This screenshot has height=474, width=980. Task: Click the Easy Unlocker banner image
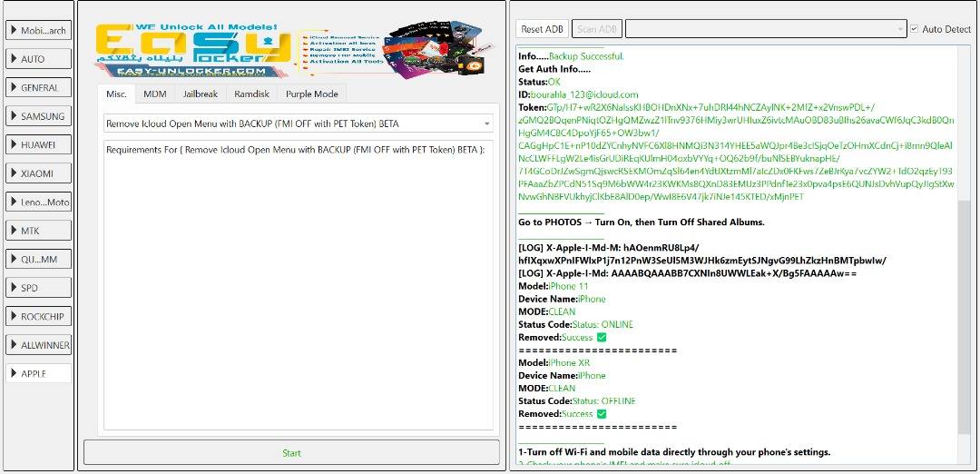pyautogui.click(x=294, y=50)
